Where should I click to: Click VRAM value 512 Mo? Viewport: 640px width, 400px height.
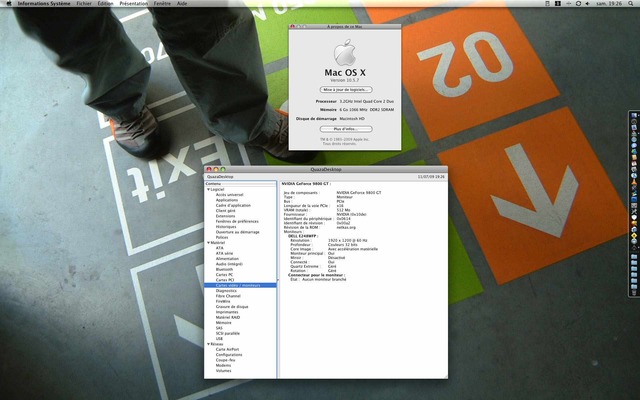pyautogui.click(x=343, y=210)
